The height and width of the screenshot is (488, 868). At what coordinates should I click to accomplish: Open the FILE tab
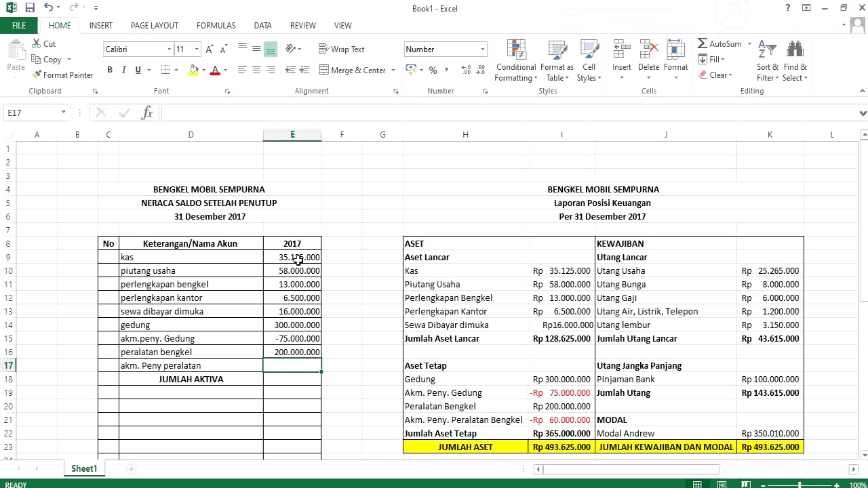click(x=19, y=25)
